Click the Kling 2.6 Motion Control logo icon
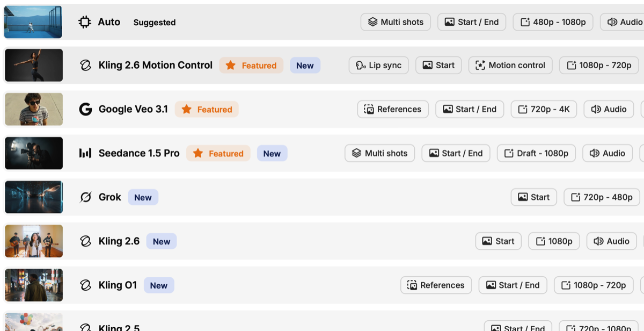Viewport: 644px width, 331px height. pos(85,66)
